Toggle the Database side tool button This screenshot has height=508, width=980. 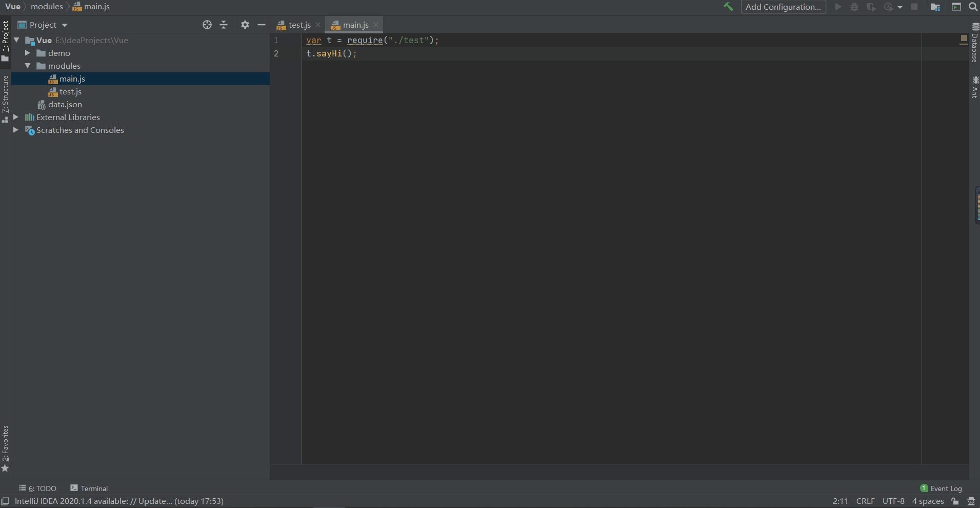[975, 43]
